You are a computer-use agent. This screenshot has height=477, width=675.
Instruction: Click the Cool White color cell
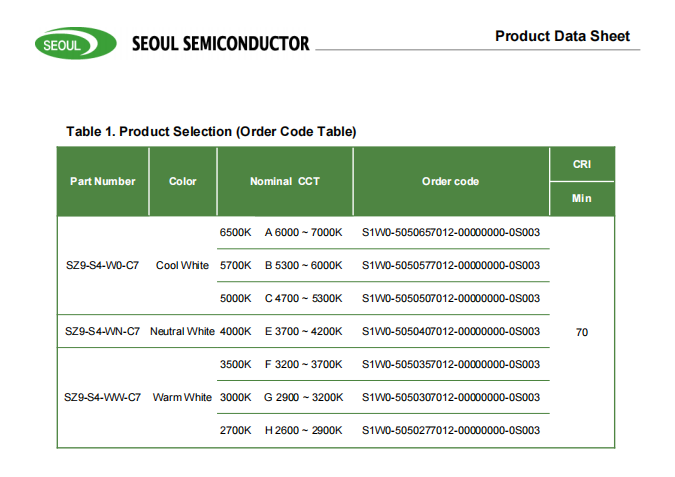[183, 265]
